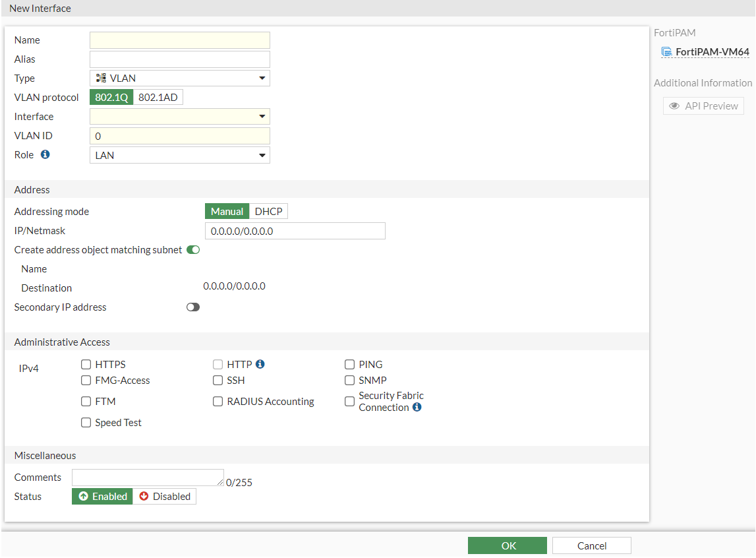The image size is (756, 558).
Task: Open the Interface dropdown
Action: click(x=262, y=116)
